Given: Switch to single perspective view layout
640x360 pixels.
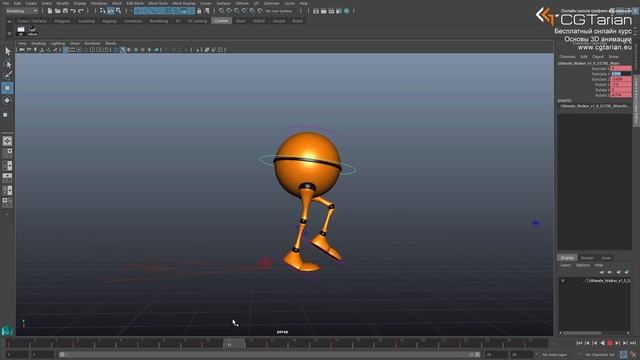Looking at the screenshot, I should pyautogui.click(x=7, y=141).
